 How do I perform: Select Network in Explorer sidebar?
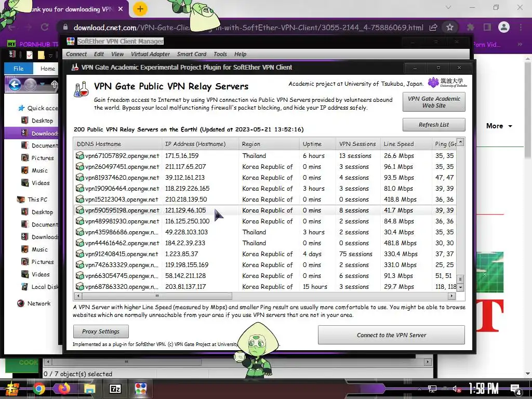(34, 303)
